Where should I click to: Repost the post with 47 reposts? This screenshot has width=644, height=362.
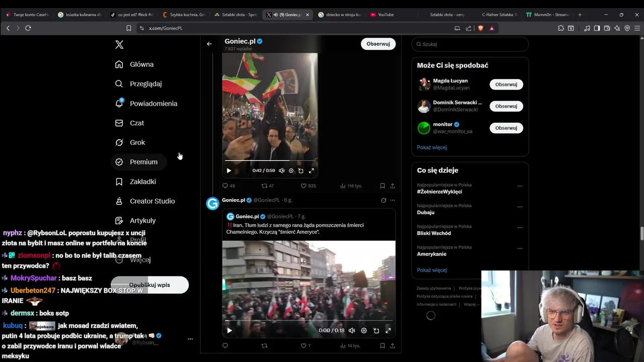267,186
